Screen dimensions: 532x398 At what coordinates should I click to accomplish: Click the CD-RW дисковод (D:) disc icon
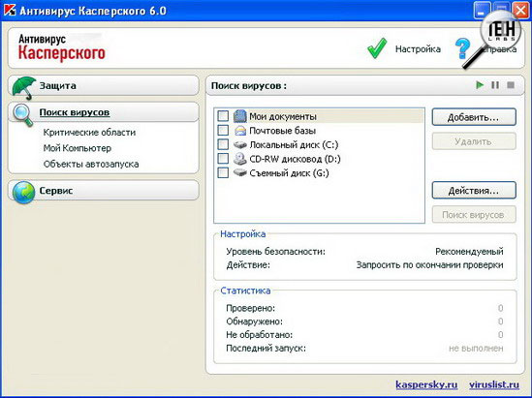[240, 159]
